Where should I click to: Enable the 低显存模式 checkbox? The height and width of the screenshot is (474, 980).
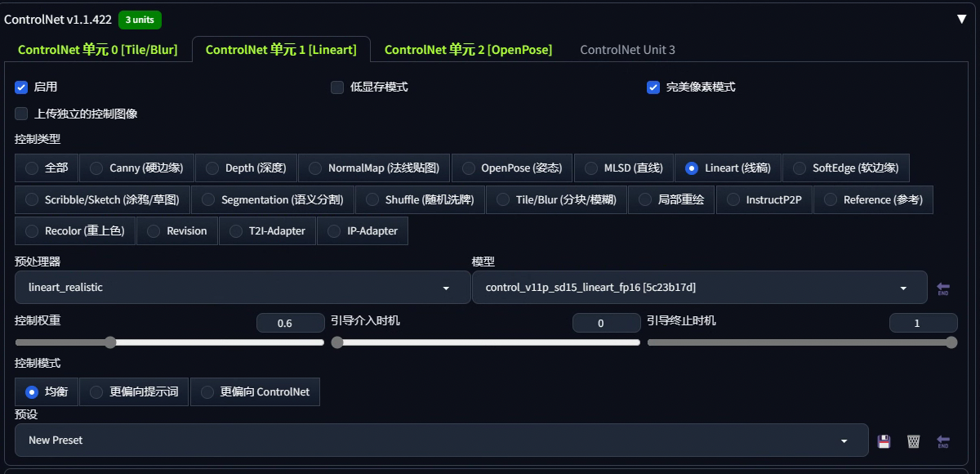pos(336,87)
